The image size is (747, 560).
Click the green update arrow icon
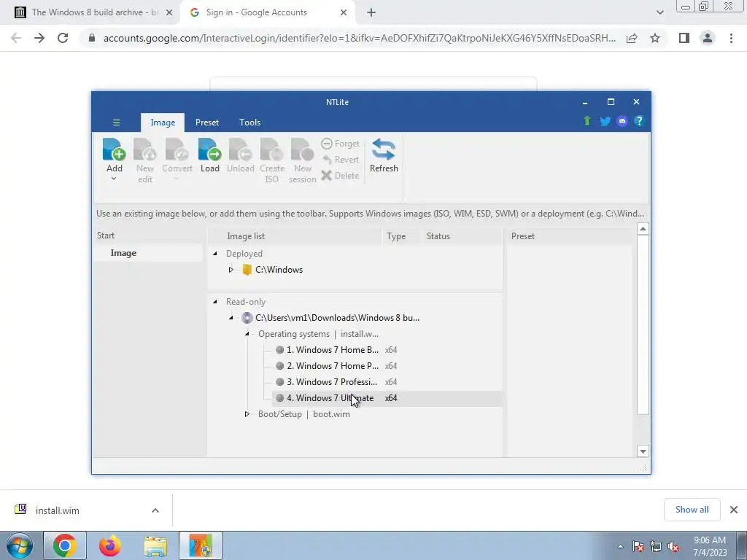(587, 121)
